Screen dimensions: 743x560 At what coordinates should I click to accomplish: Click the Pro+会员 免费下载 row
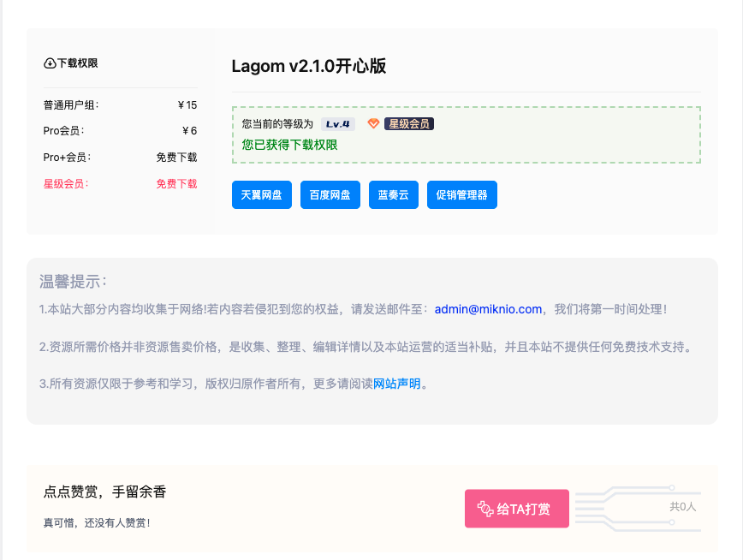coord(120,158)
